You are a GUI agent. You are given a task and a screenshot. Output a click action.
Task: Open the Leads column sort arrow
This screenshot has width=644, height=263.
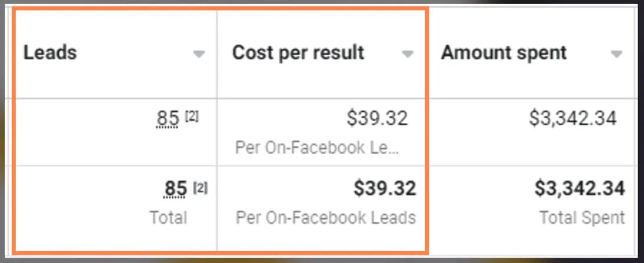click(199, 54)
